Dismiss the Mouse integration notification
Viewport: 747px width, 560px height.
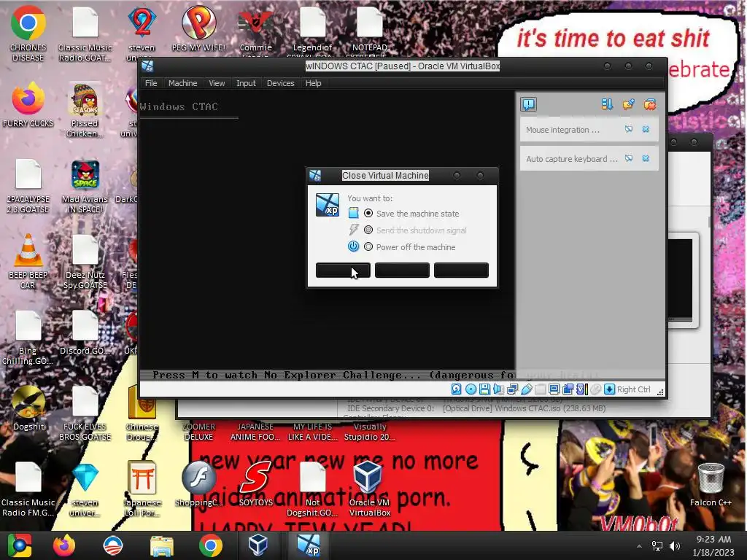coord(646,130)
